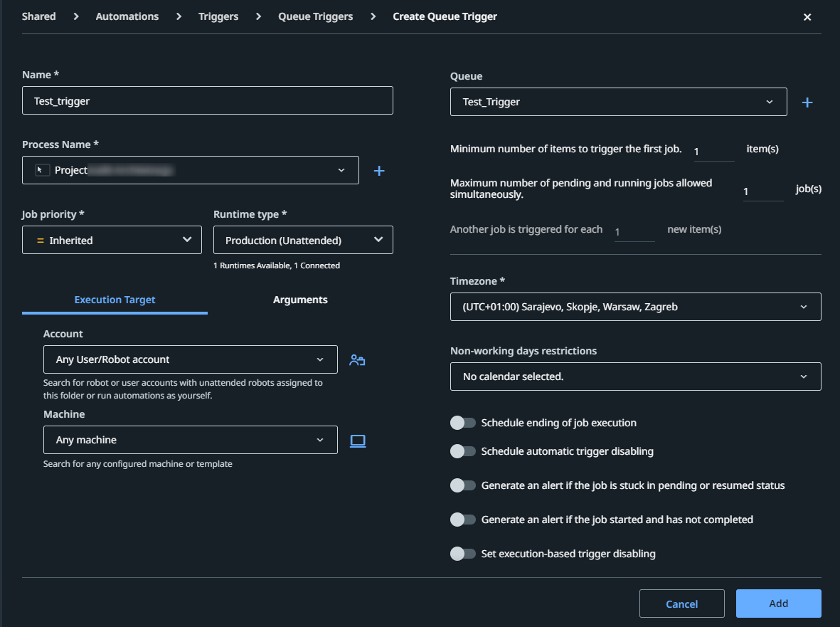Click the plus icon beside Process Name
Viewport: 840px width, 627px height.
pyautogui.click(x=379, y=171)
